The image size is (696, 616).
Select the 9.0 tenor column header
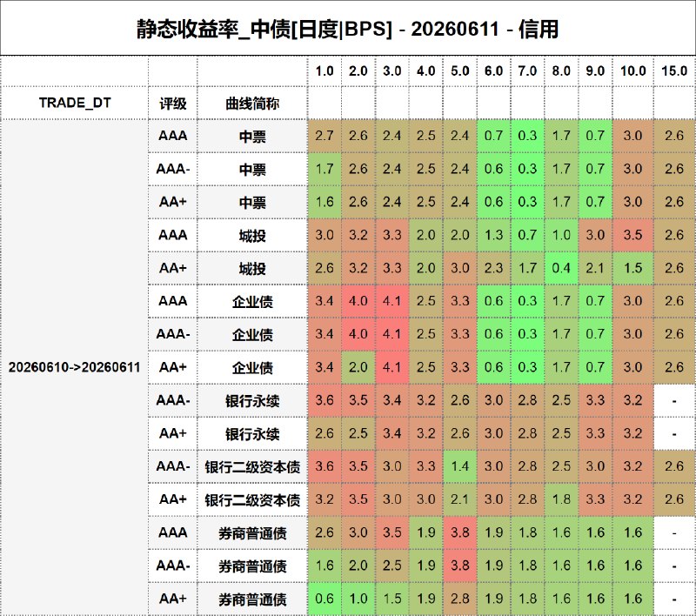[x=595, y=71]
